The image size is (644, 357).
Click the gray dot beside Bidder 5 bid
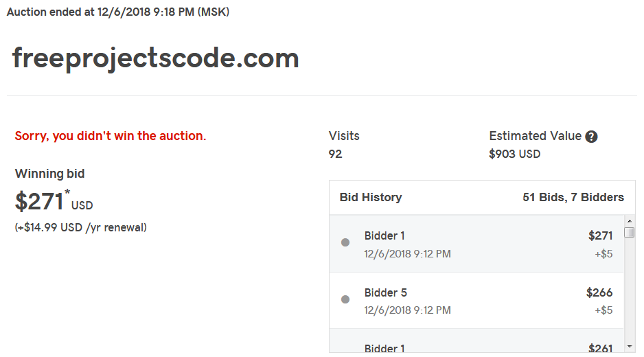pyautogui.click(x=345, y=299)
